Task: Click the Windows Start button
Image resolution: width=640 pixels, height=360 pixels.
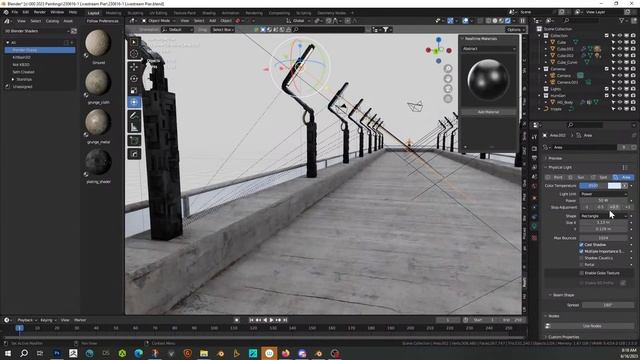Action: pyautogui.click(x=8, y=353)
